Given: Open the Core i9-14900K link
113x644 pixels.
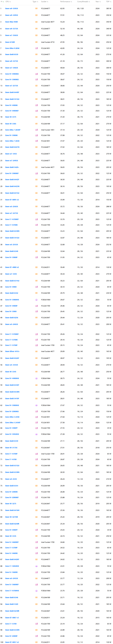Looking at the screenshot, I should click(x=11, y=105).
